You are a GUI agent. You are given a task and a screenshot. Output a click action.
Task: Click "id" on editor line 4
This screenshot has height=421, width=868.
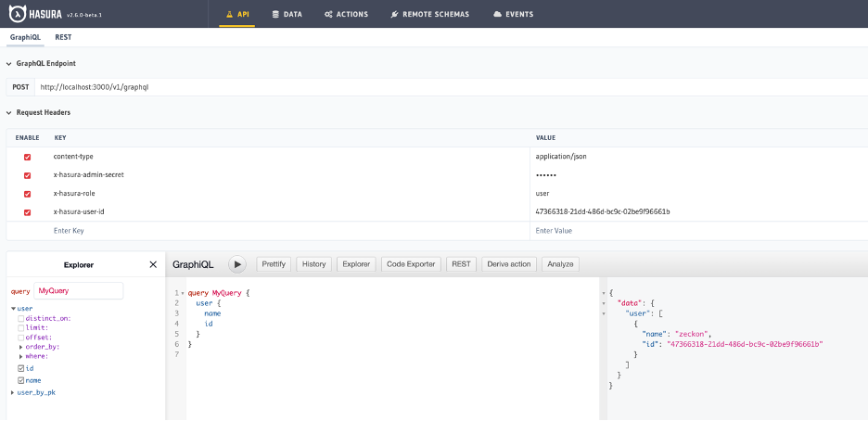[x=209, y=324]
